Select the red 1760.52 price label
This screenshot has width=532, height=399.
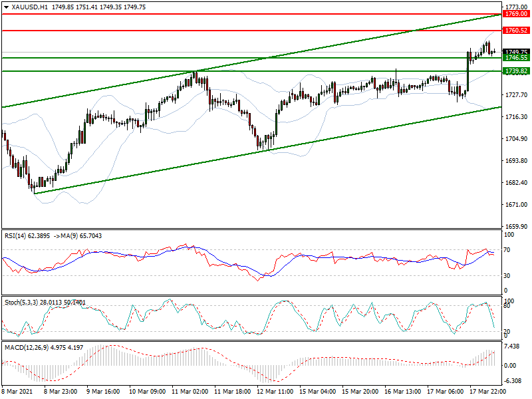pyautogui.click(x=517, y=31)
